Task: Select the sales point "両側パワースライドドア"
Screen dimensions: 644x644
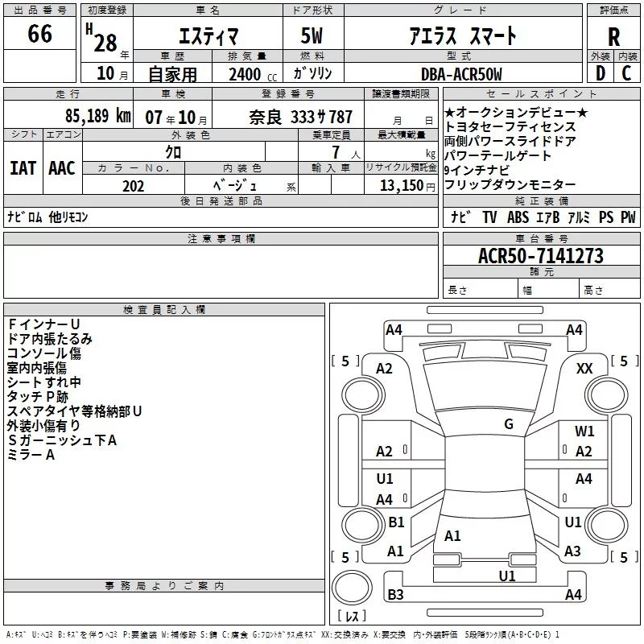Action: tap(510, 142)
